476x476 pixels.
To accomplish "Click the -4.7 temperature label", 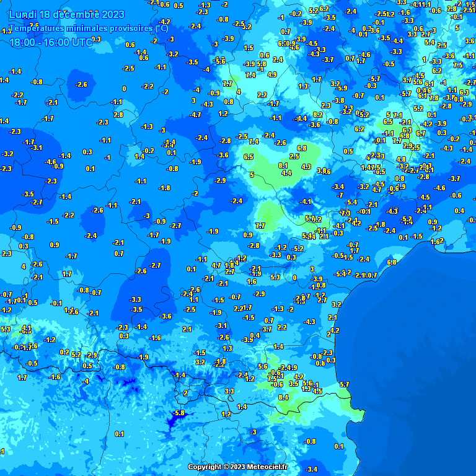I will pos(195,115).
